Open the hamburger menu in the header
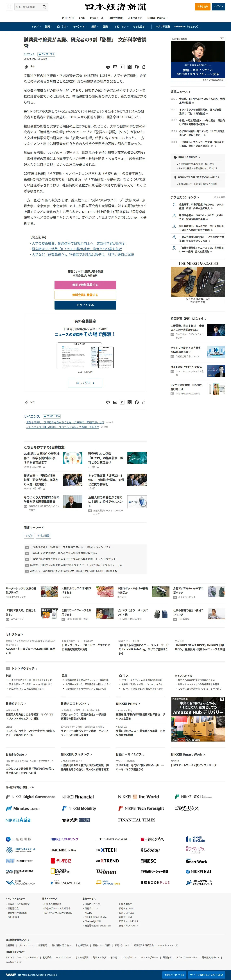 pyautogui.click(x=9, y=7)
